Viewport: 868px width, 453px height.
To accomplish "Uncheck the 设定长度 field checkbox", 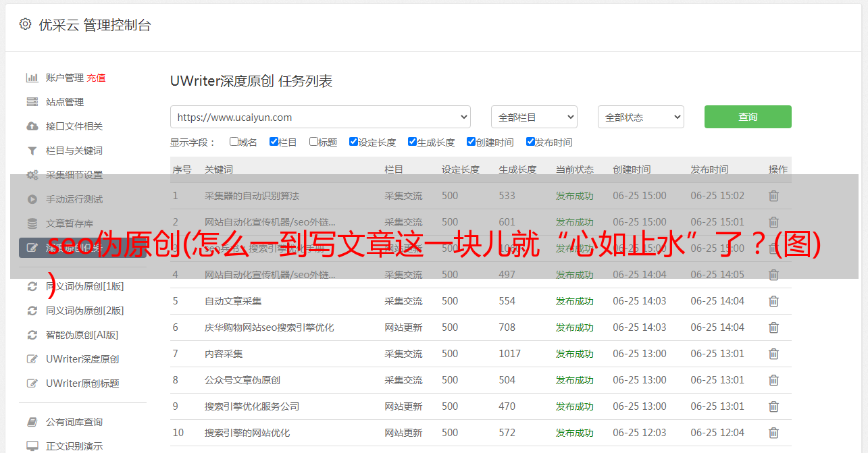I will (x=353, y=142).
